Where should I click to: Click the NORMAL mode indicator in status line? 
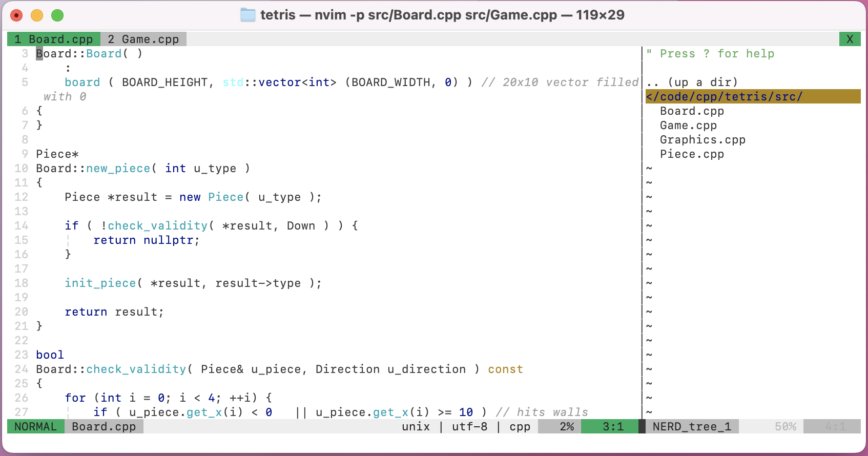coord(36,427)
